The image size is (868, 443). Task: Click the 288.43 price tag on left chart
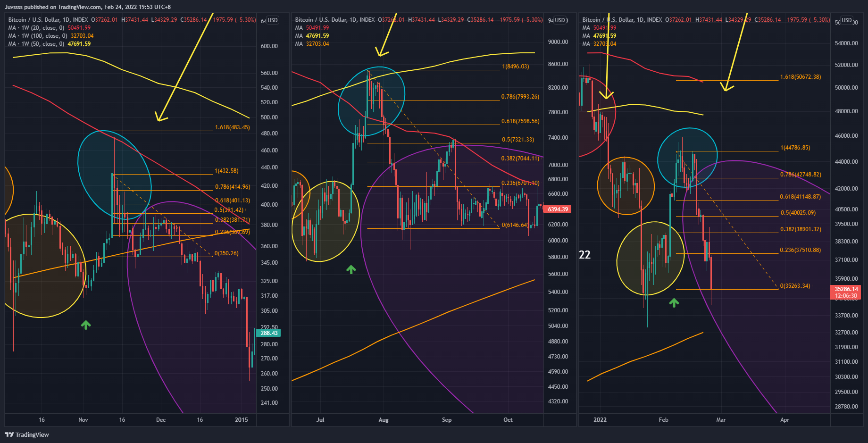pos(269,333)
